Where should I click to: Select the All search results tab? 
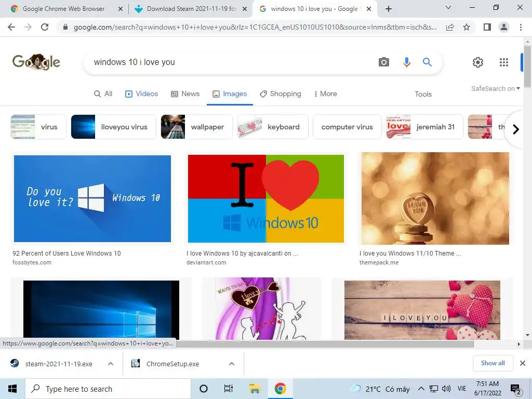pyautogui.click(x=103, y=94)
